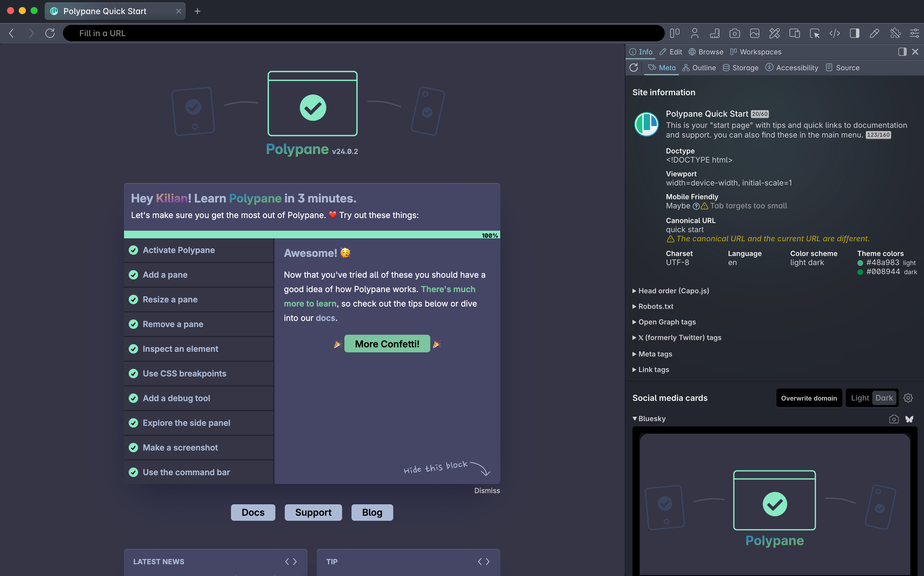Click the completed checkmark for Activate Polypane
The width and height of the screenshot is (924, 576).
point(133,250)
